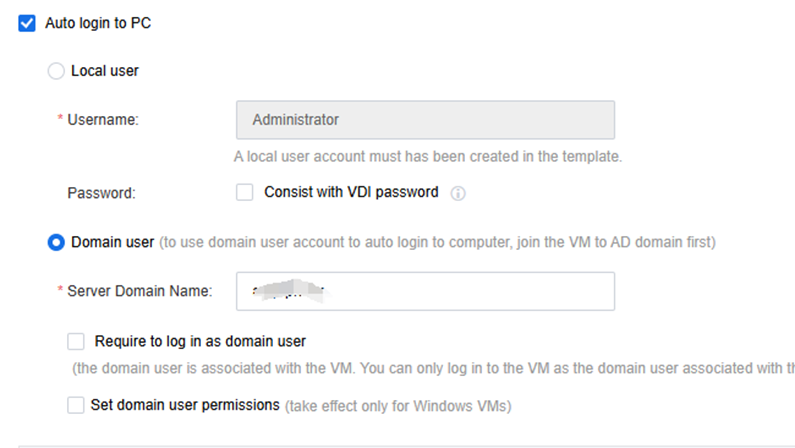The width and height of the screenshot is (795, 448).
Task: Click the info icon beside VDI password
Action: 459,193
